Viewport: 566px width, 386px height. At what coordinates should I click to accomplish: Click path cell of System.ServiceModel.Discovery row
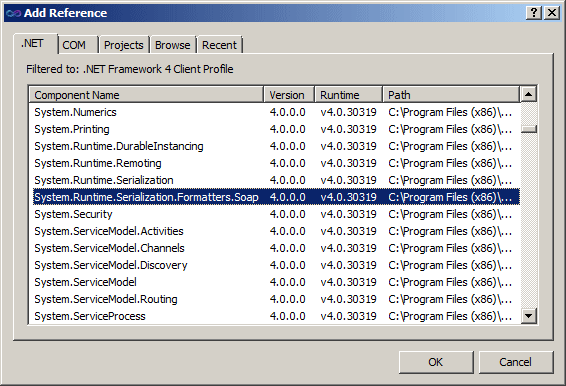pyautogui.click(x=450, y=265)
